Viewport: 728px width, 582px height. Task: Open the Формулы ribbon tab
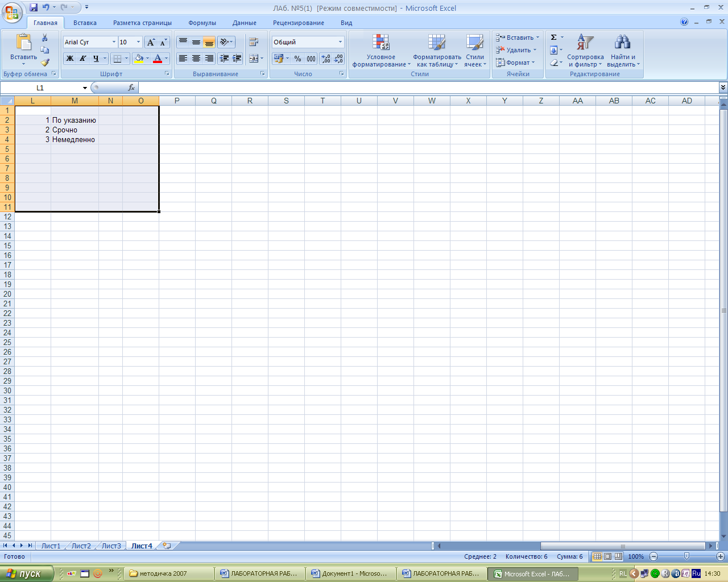202,23
